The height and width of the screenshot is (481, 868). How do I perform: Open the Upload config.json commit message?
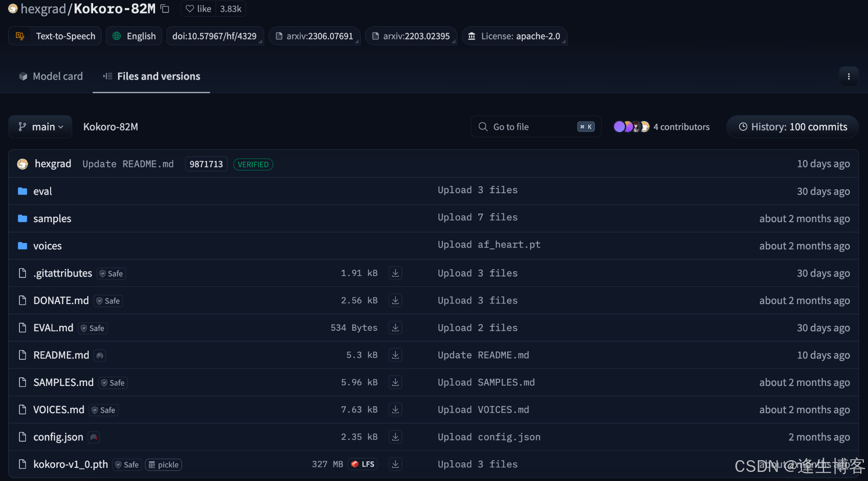(x=489, y=437)
